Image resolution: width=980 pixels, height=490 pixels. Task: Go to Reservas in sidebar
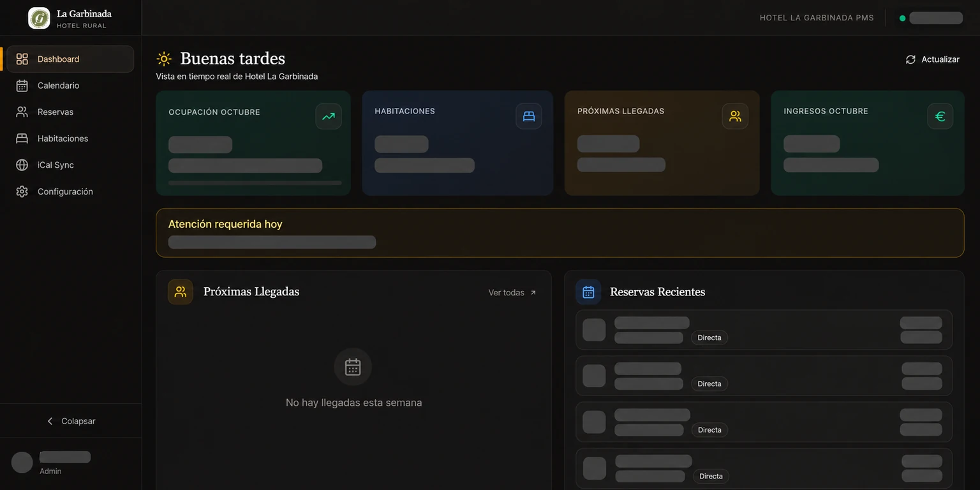tap(70, 112)
